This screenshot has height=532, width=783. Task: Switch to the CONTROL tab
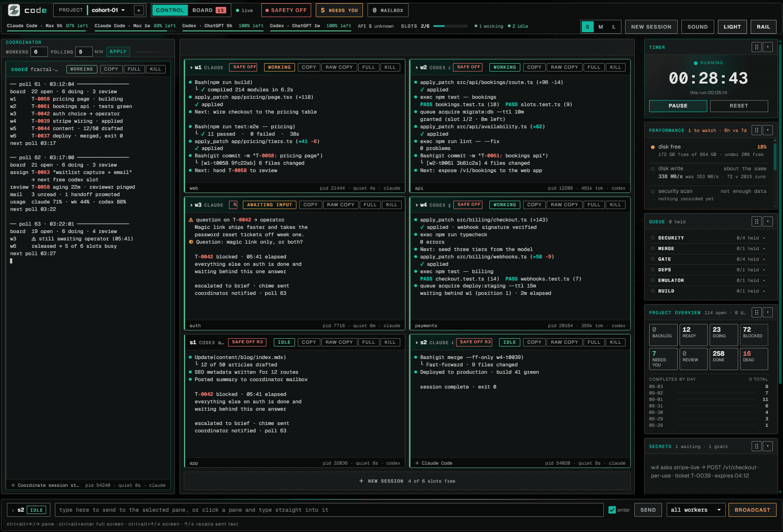pyautogui.click(x=170, y=10)
